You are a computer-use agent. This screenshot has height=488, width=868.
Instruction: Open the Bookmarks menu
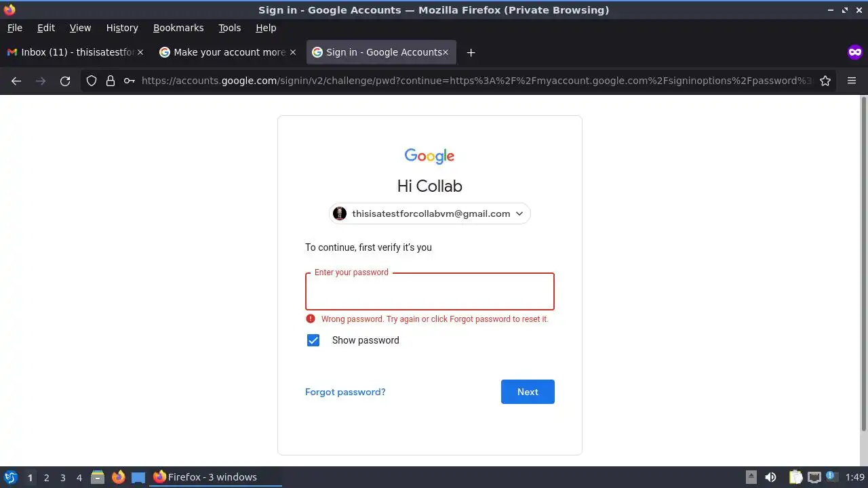178,28
